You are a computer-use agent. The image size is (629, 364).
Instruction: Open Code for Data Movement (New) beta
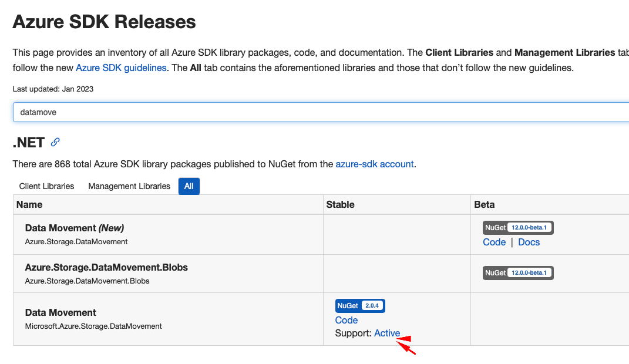click(494, 242)
